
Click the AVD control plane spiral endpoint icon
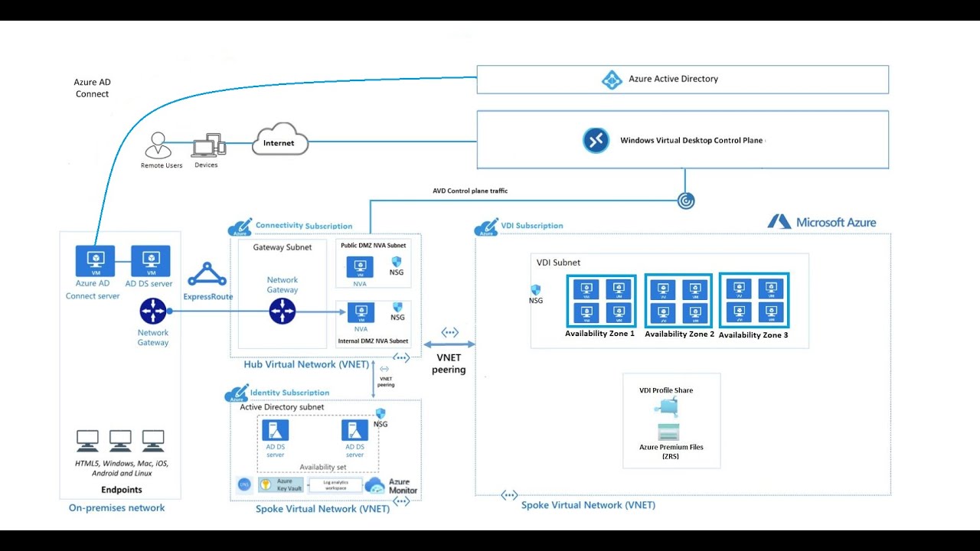coord(686,201)
